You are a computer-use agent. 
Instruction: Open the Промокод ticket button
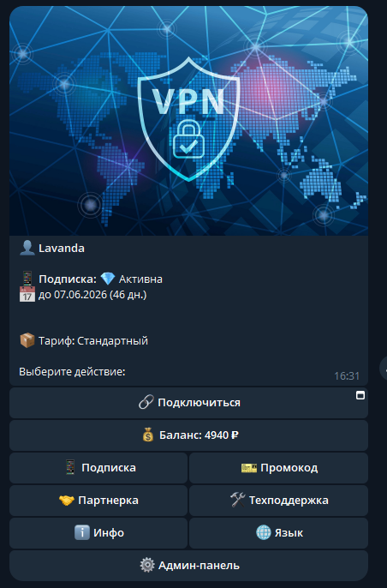tap(279, 468)
